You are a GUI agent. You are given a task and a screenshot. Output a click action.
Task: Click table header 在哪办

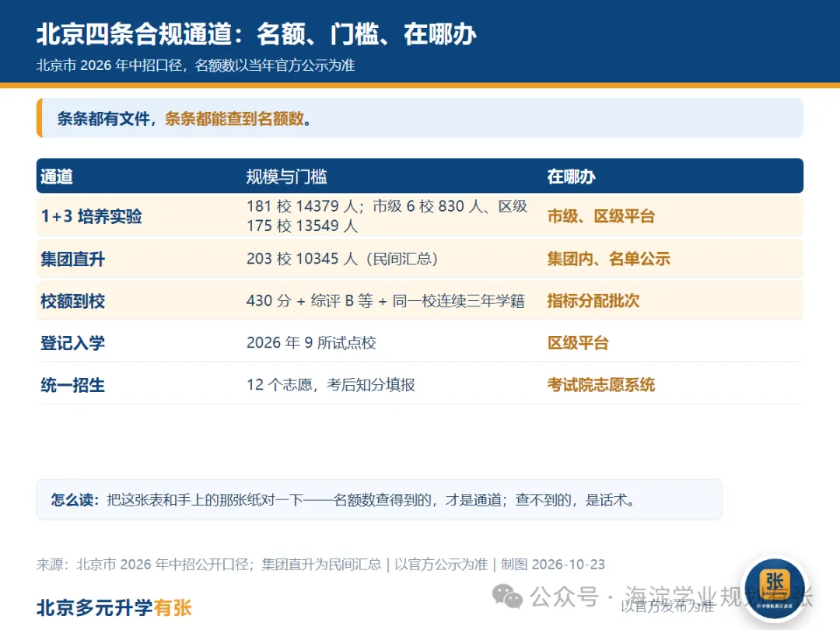click(x=571, y=177)
